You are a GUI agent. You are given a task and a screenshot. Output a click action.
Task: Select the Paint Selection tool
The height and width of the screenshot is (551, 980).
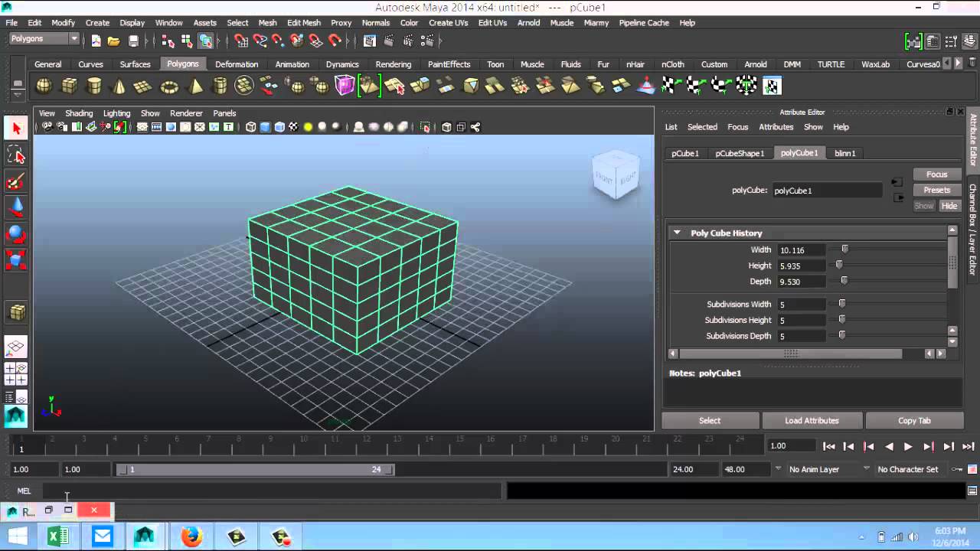(16, 182)
